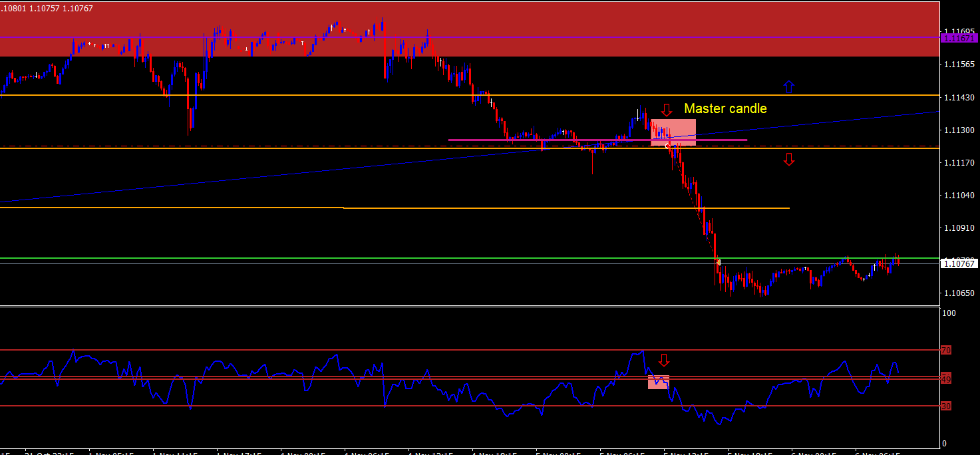Viewport: 980px width, 455px height.
Task: Click the 1.10650 price scale value
Action: [959, 293]
